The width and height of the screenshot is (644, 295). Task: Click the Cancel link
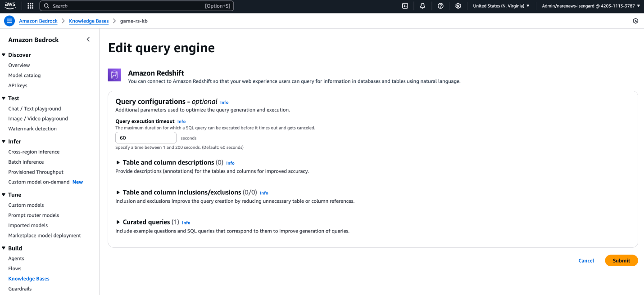pyautogui.click(x=585, y=260)
